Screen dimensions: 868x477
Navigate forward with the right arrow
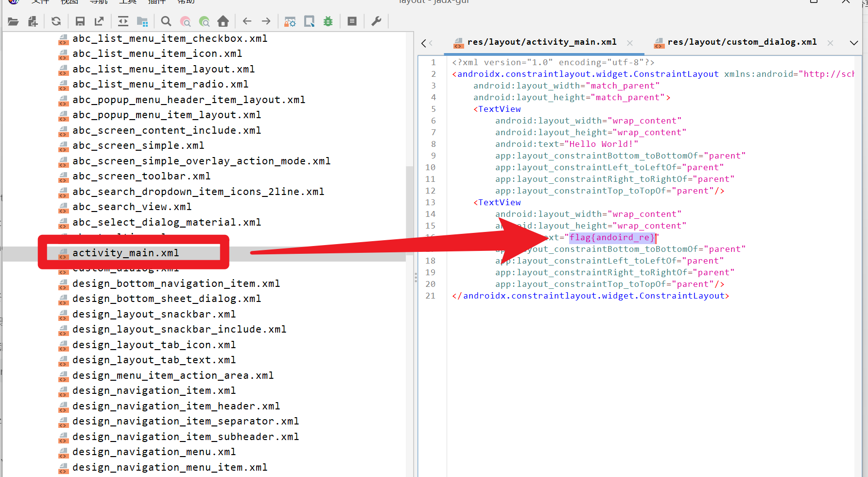(x=266, y=21)
